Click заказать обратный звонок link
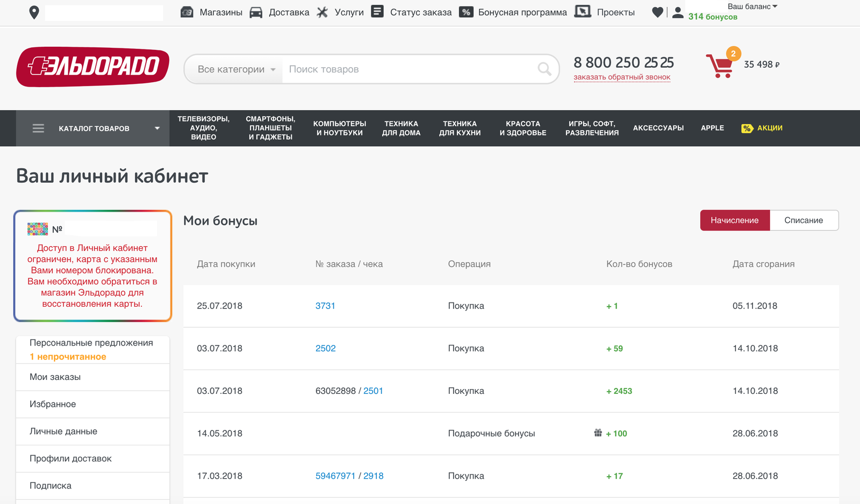 click(x=622, y=77)
